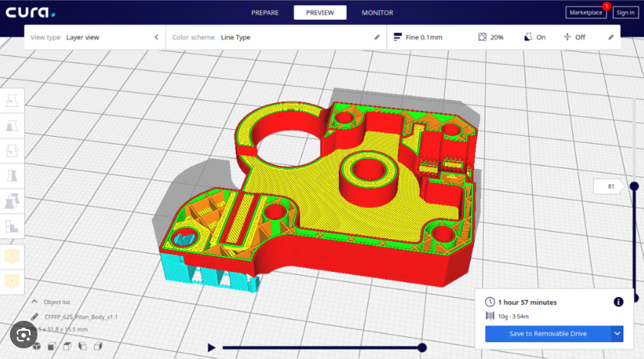
Task: Open the Per Model Settings tool
Action: 12,201
